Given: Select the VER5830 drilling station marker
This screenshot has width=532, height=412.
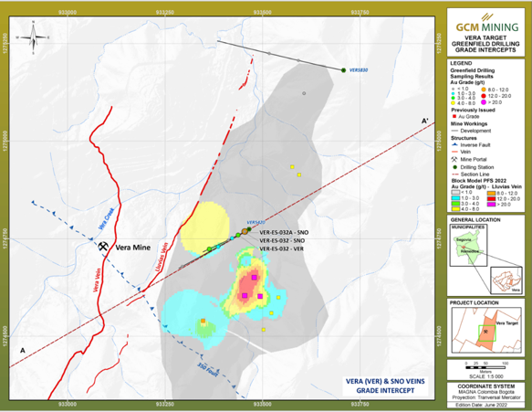Looking at the screenshot, I should point(343,70).
